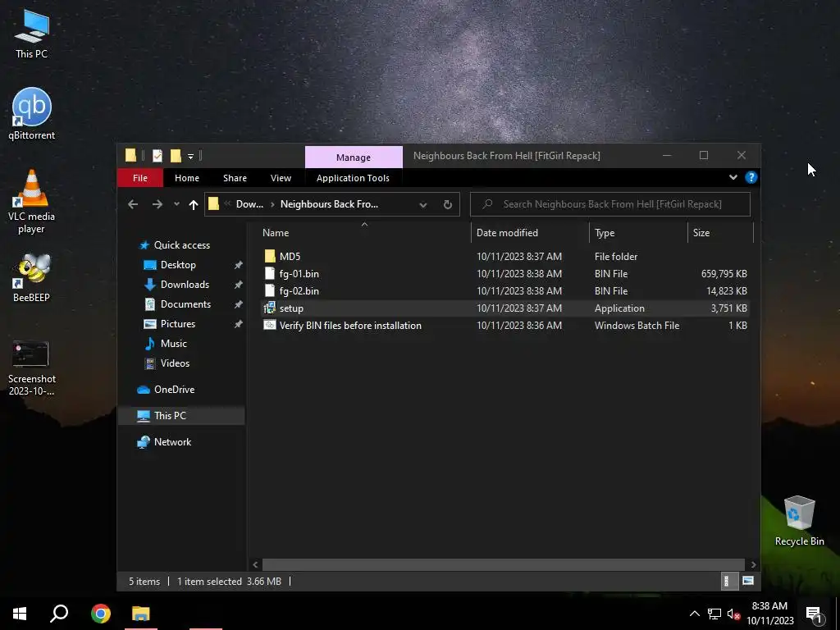Screen dimensions: 840x630
Task: Select the setup application file
Action: 504,308
